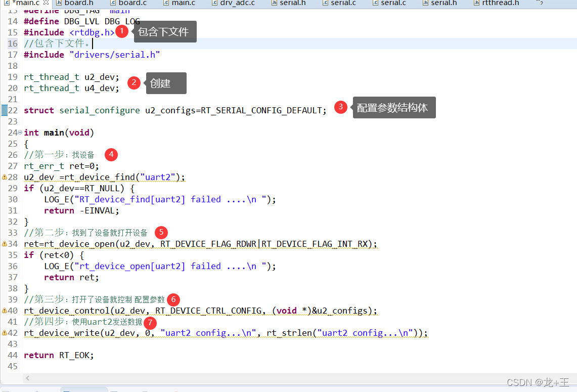The image size is (577, 392).
Task: Click LOG_E rt_device_open failed message line
Action: [160, 266]
